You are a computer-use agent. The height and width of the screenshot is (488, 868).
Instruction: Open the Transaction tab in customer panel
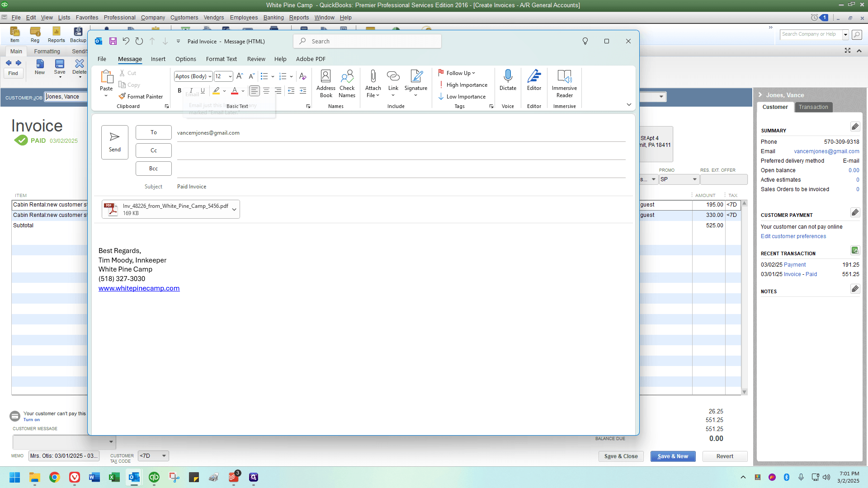(813, 107)
